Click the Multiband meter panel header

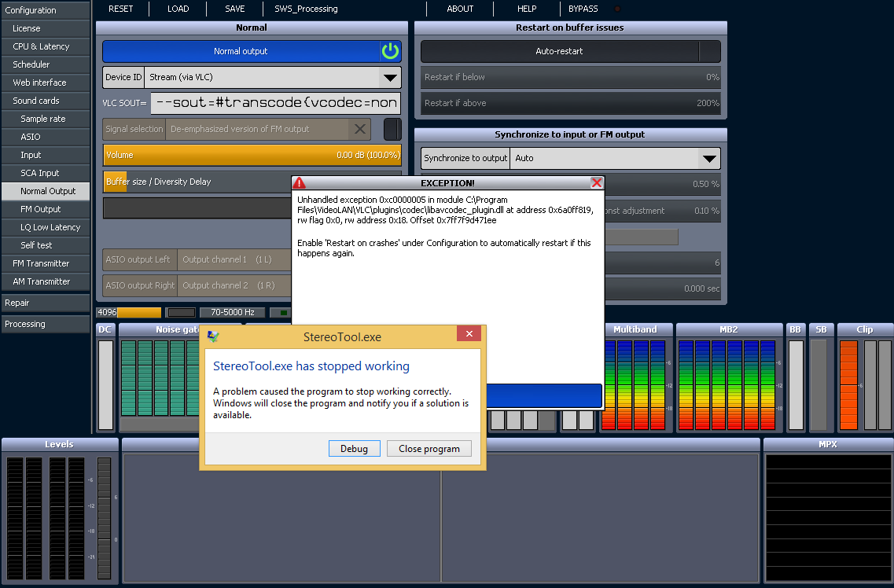tap(635, 329)
